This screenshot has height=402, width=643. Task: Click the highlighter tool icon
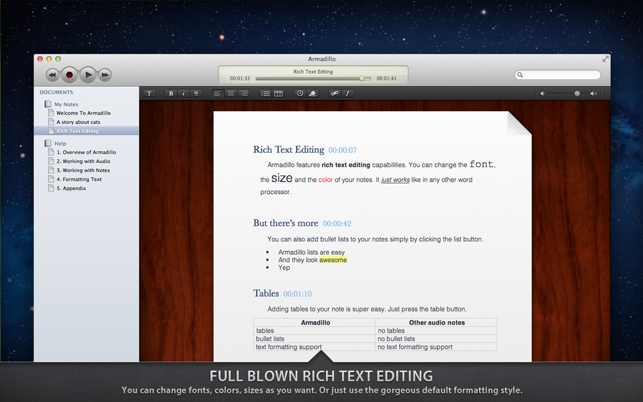(312, 94)
